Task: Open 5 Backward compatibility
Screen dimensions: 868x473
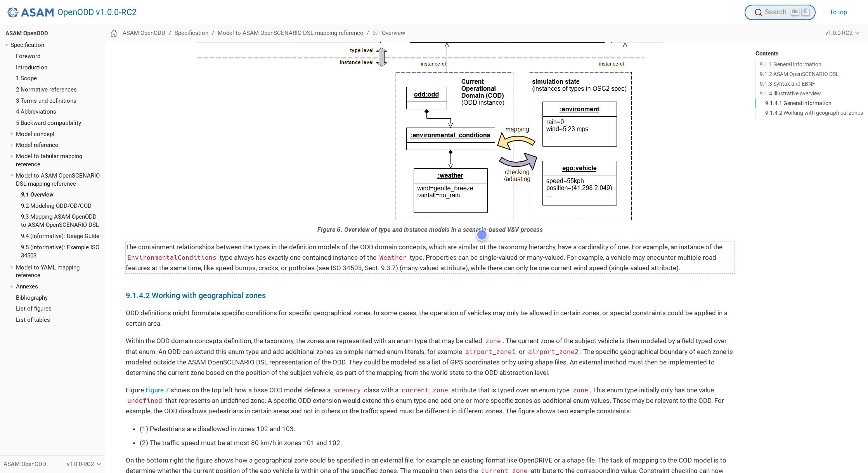Action: click(x=49, y=123)
